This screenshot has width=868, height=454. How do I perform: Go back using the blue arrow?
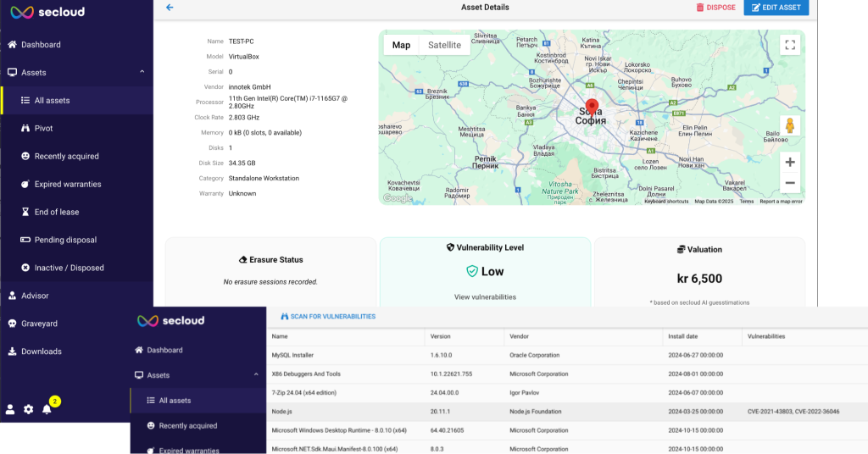[170, 7]
